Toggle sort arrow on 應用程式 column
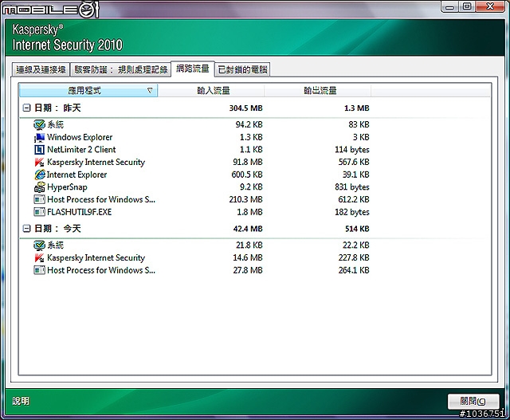The image size is (510, 420). click(x=150, y=90)
